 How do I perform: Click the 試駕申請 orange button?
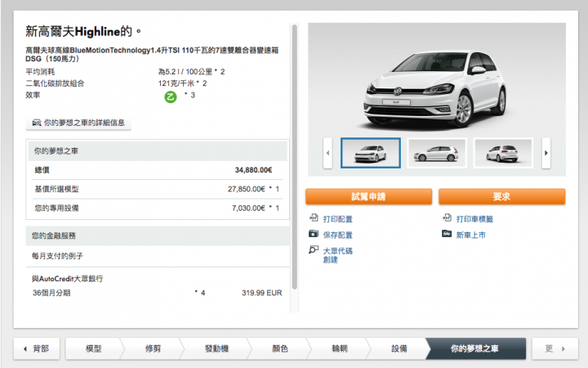coord(368,196)
